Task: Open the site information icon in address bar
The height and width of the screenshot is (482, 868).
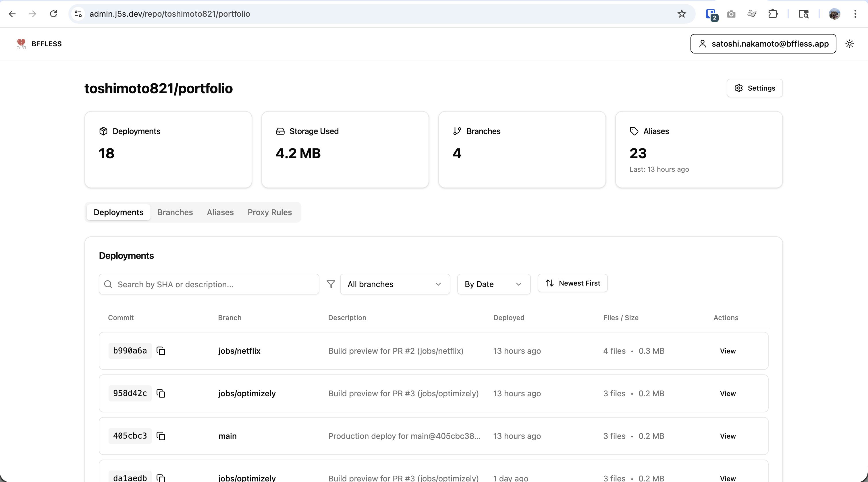Action: (x=78, y=14)
